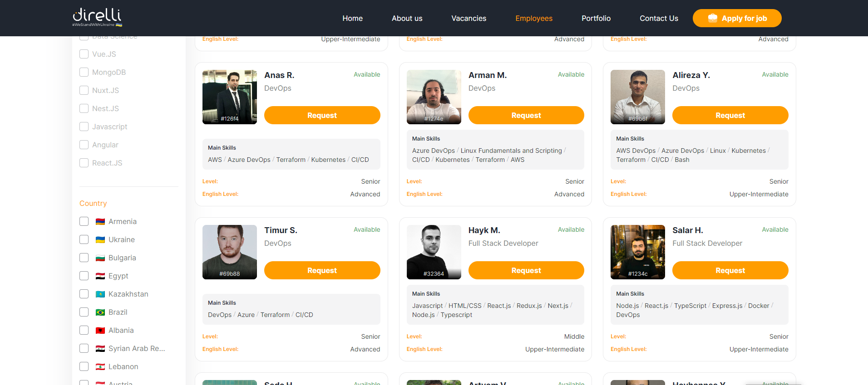Screen dimensions: 868x385
Task: Open Timur S. profile photo #69b88
Action: pos(230,252)
